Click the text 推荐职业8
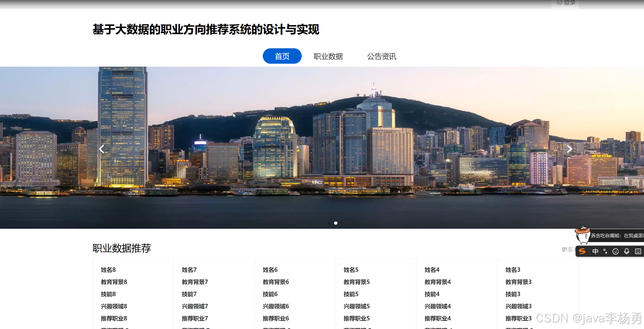The width and height of the screenshot is (644, 329). tap(114, 318)
